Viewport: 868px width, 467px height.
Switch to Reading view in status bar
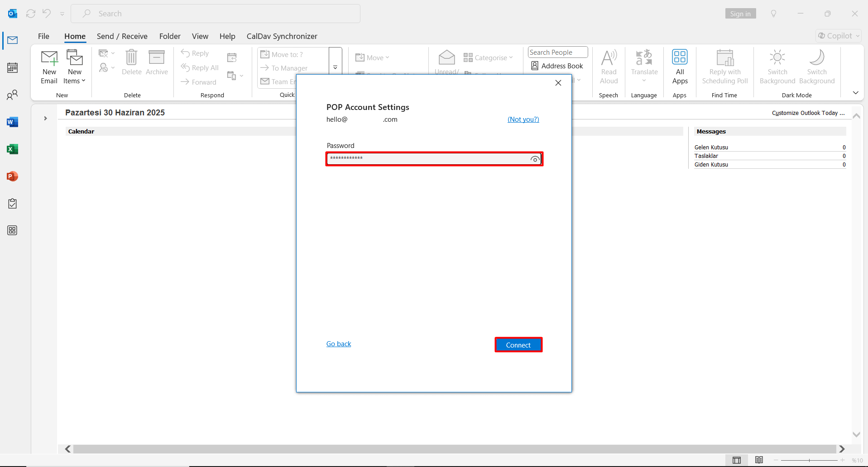coord(759,460)
